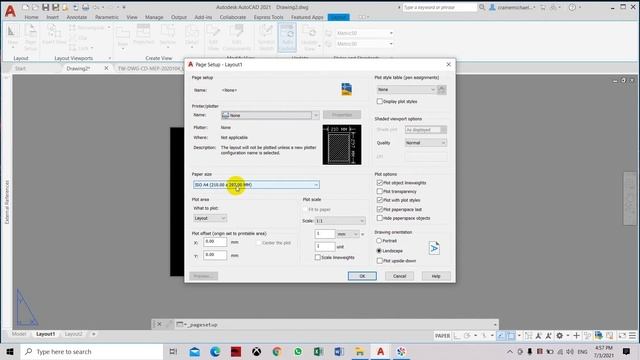640x360 pixels.
Task: Click the X plot offset input field
Action: click(215, 242)
